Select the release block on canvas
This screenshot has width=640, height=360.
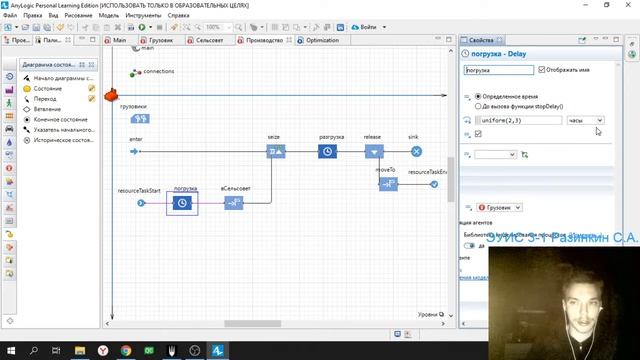374,152
